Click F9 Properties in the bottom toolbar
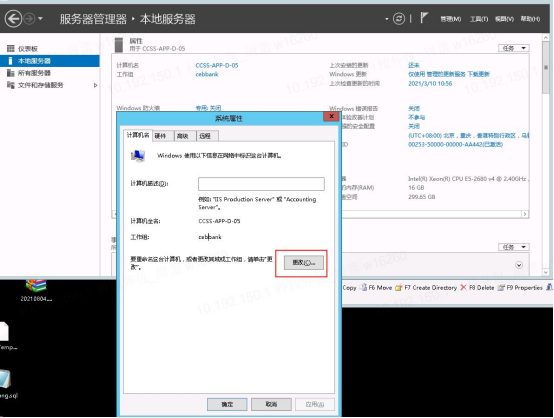The width and height of the screenshot is (554, 418). click(x=520, y=288)
